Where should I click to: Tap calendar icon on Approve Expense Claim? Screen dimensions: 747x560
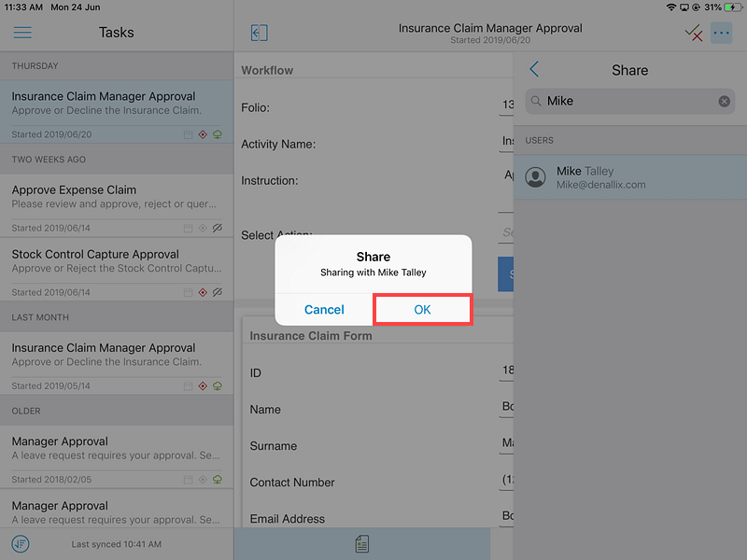tap(189, 228)
